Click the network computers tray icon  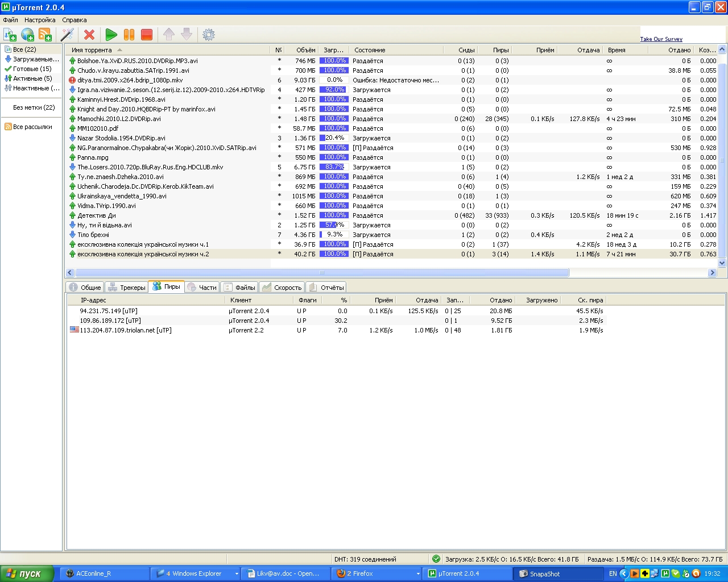point(655,573)
